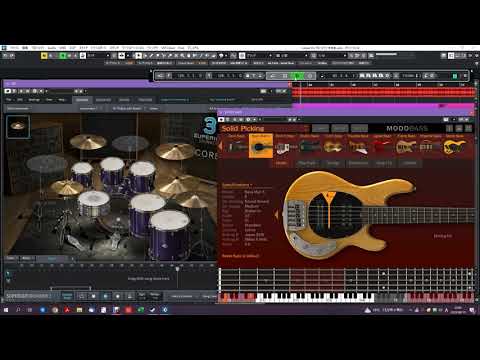Toggle the activate button on the Superior Drummer plugin frame
This screenshot has height=360, width=480.
8,91
